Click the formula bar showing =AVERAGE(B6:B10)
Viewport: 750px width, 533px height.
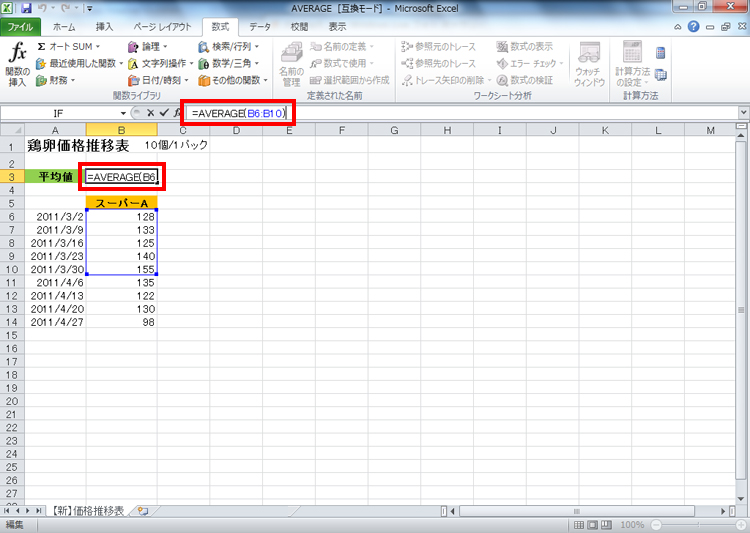pyautogui.click(x=462, y=113)
